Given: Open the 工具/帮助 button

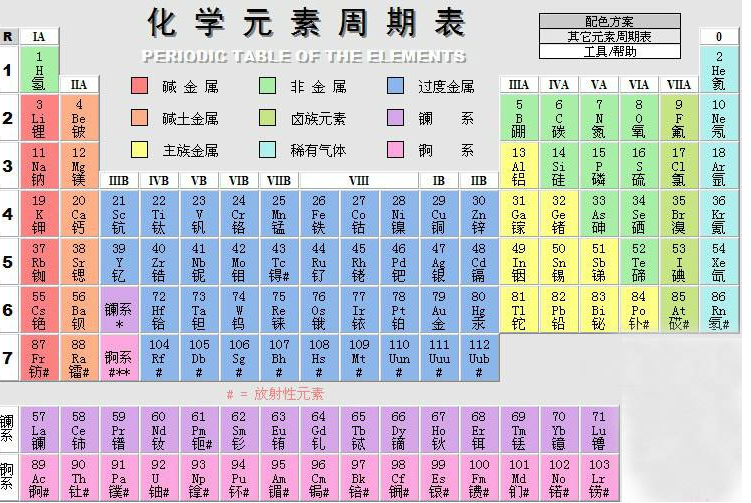Looking at the screenshot, I should pos(609,51).
